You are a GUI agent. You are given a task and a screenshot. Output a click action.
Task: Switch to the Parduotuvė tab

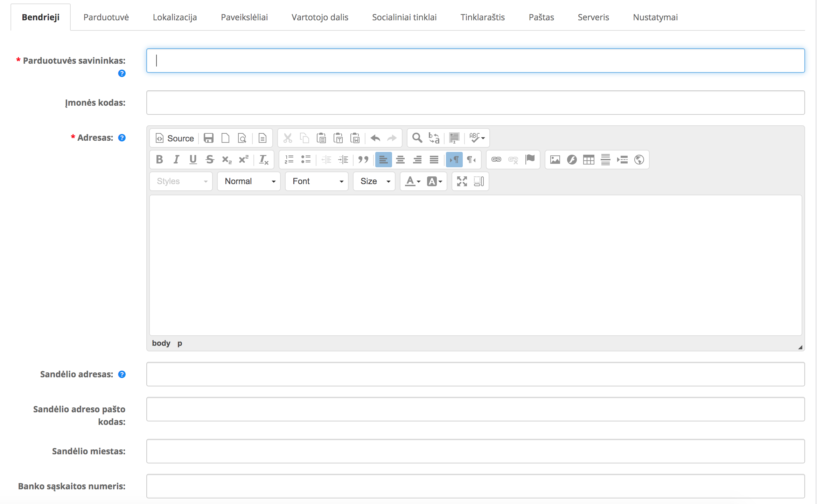click(x=106, y=17)
